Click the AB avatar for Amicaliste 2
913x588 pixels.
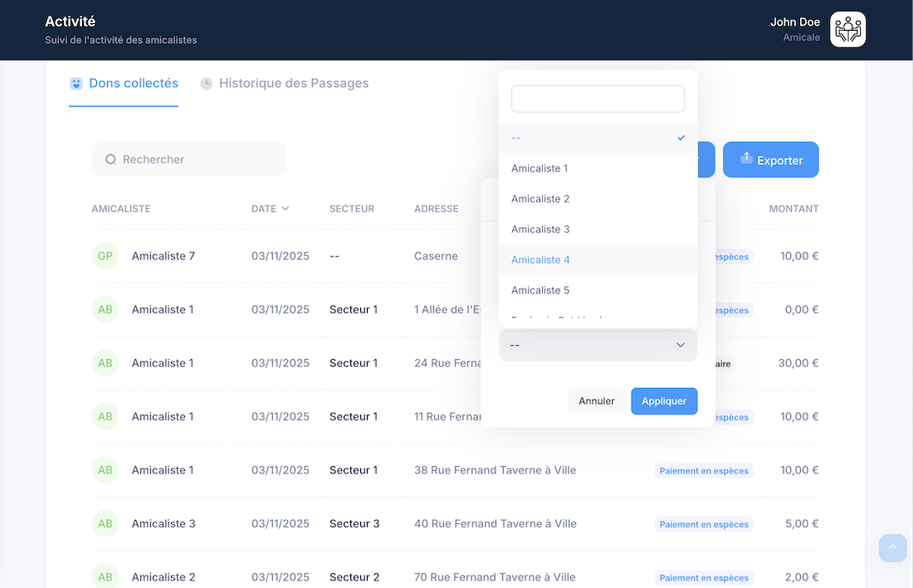click(x=105, y=576)
